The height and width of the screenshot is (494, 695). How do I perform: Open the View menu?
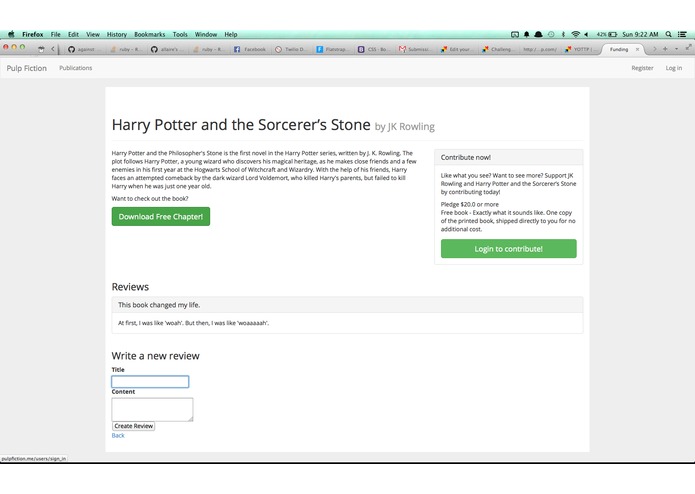(x=93, y=34)
